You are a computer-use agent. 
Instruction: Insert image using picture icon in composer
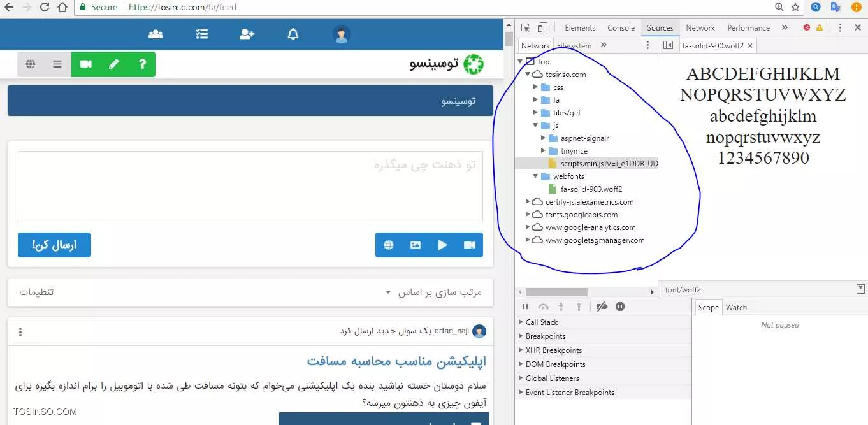coord(416,245)
